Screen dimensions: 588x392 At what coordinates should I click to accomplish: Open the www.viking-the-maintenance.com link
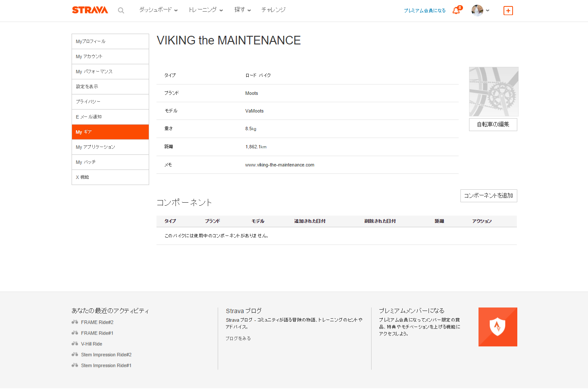point(280,165)
